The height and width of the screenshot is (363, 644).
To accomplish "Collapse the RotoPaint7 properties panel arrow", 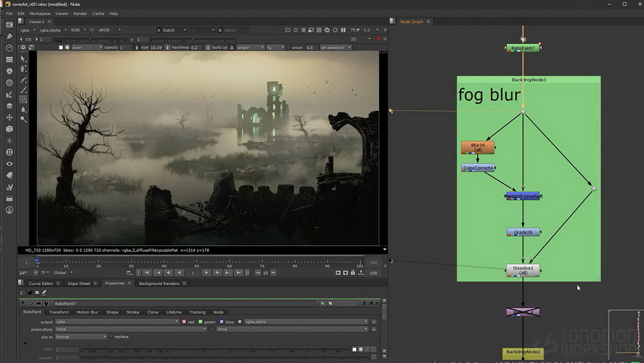I will click(23, 304).
